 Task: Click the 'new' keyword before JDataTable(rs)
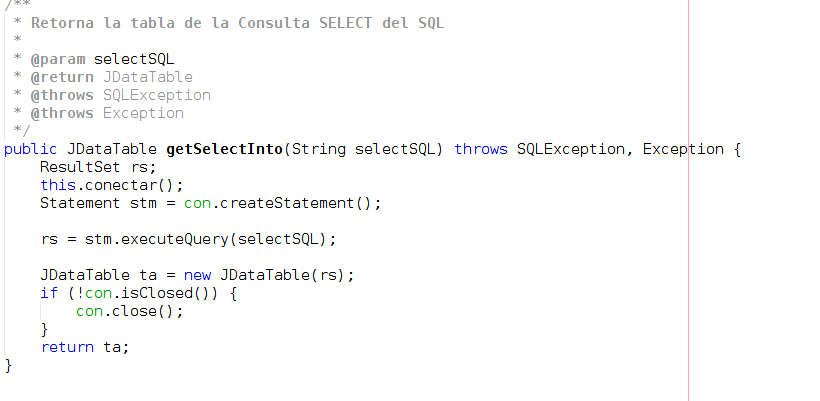(197, 275)
